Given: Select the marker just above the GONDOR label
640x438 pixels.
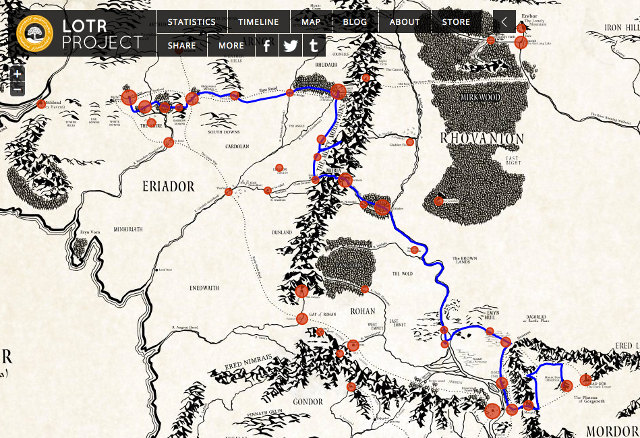Looking at the screenshot, I should coord(351,387).
